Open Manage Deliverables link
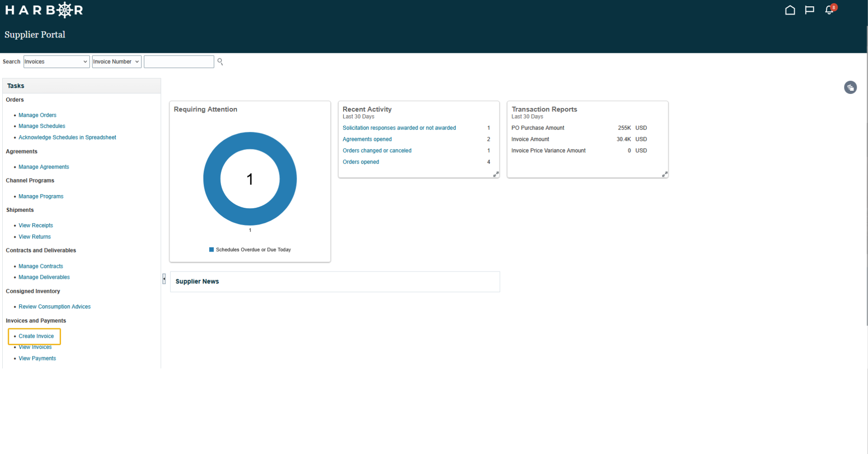This screenshot has height=454, width=868. click(x=44, y=277)
